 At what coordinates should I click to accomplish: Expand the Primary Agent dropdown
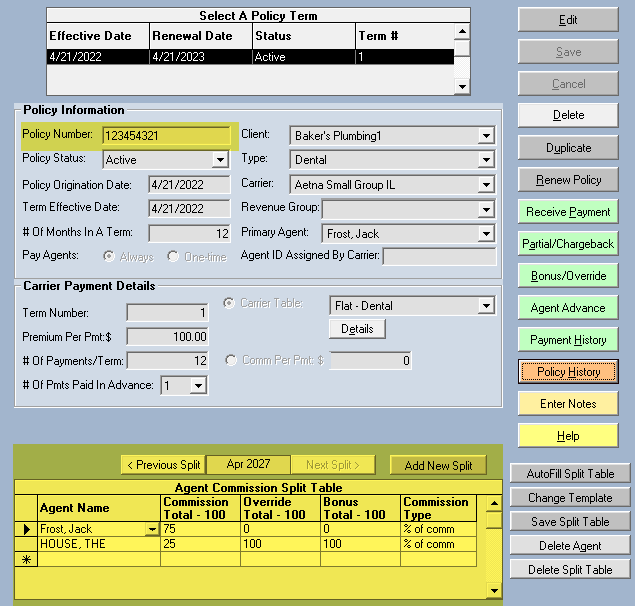pos(486,234)
